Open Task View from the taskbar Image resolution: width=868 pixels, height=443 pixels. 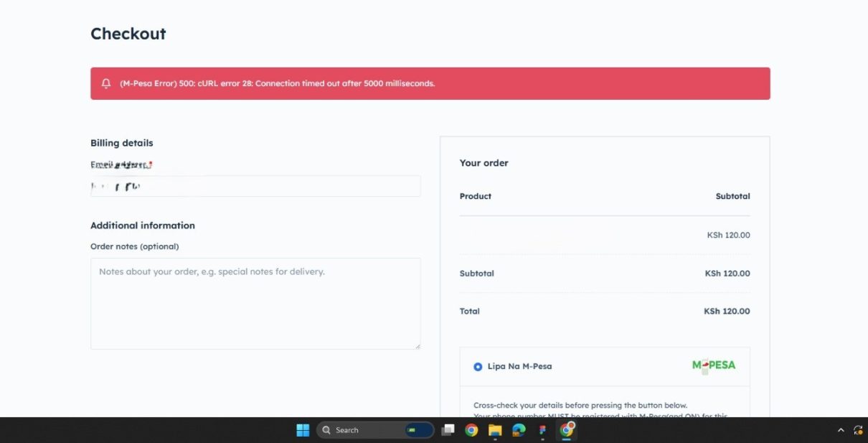[448, 430]
